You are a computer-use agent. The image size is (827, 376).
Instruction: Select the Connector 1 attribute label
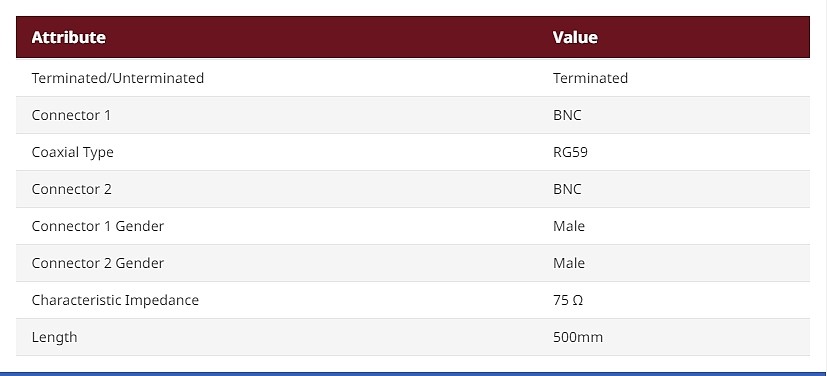(71, 115)
